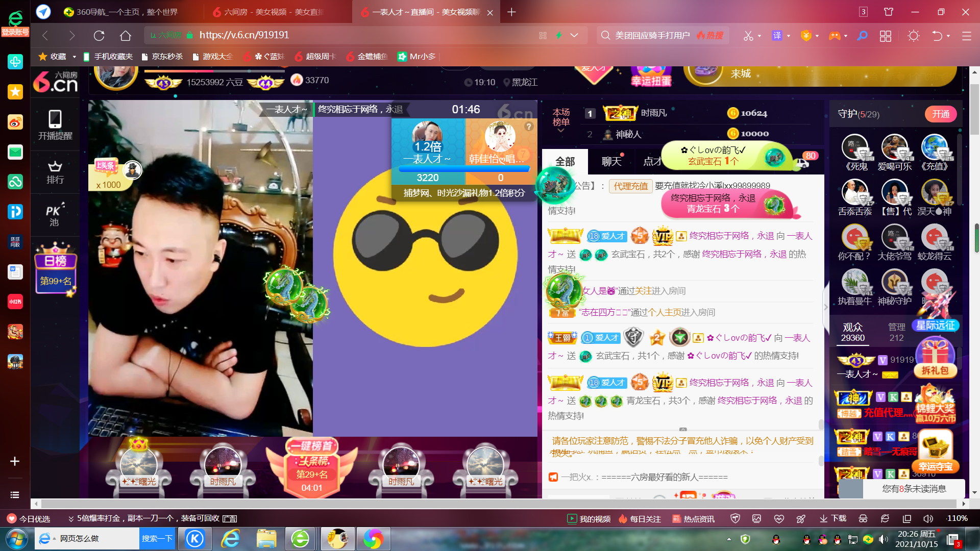The image size is (980, 551).
Task: Open the favorites star in left sidebar
Action: [x=15, y=91]
